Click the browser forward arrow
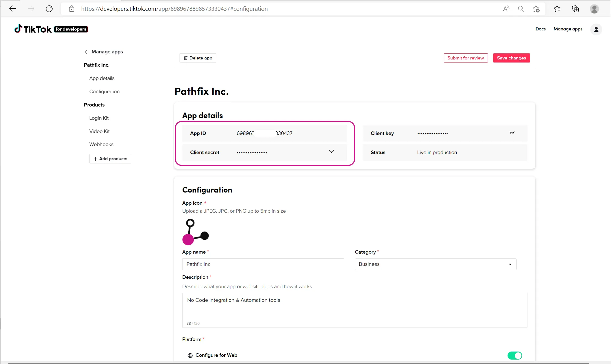Image resolution: width=611 pixels, height=364 pixels. point(31,9)
